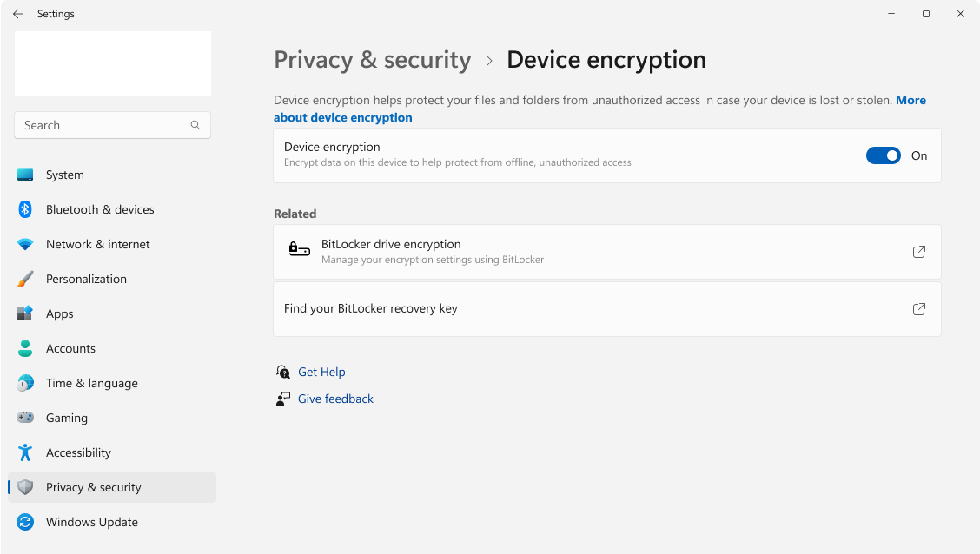Viewport: 980px width, 554px height.
Task: Click the Bluetooth icon in sidebar
Action: pyautogui.click(x=25, y=209)
